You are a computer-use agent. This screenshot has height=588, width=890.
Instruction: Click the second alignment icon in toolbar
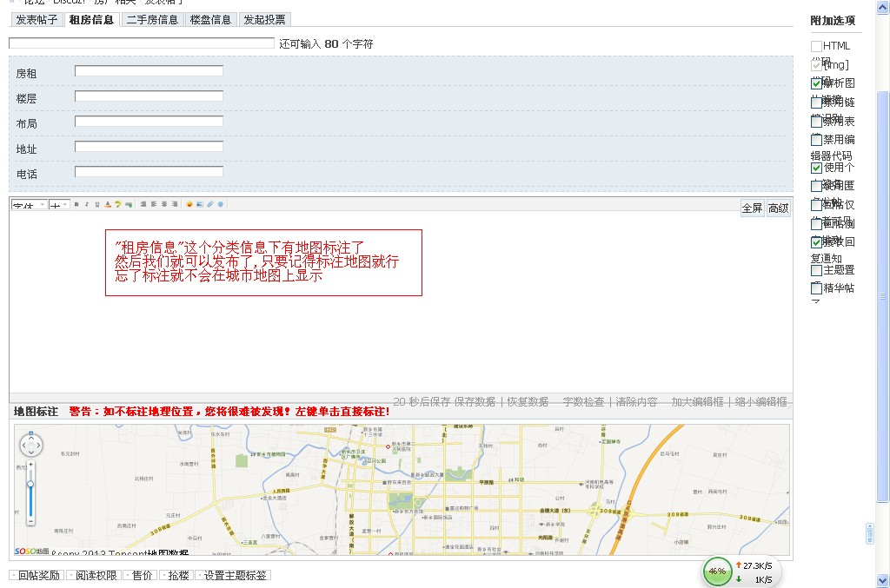[x=154, y=204]
